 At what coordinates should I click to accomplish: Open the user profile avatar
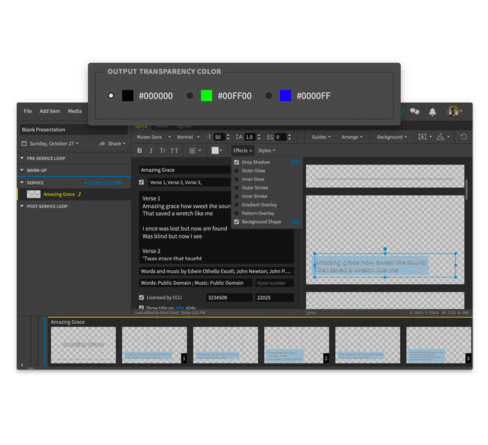coord(453,111)
